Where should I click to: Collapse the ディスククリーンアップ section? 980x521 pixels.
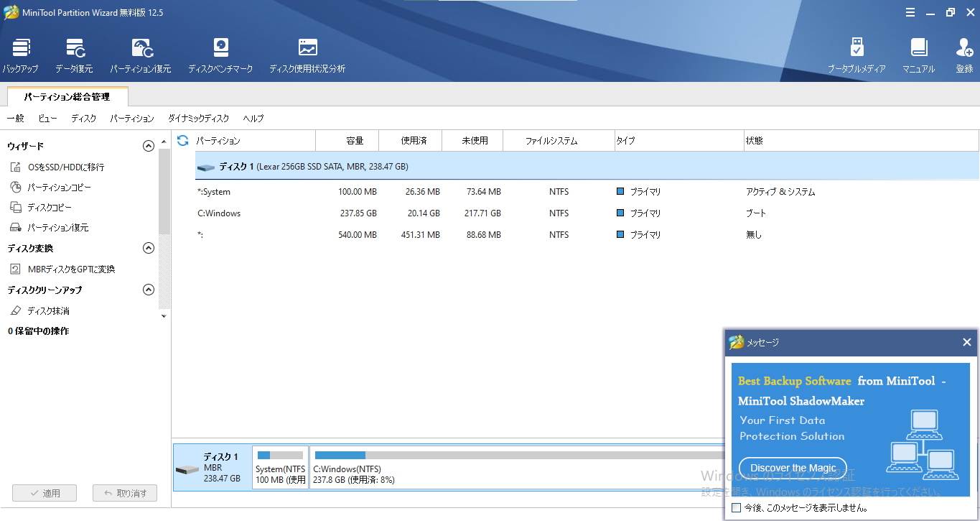[149, 290]
